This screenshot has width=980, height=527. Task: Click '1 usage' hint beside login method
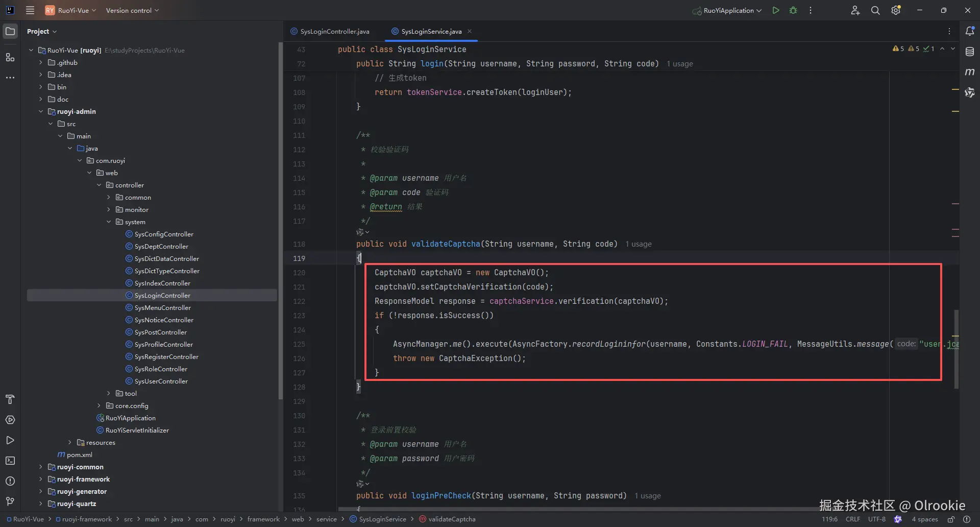pos(680,64)
